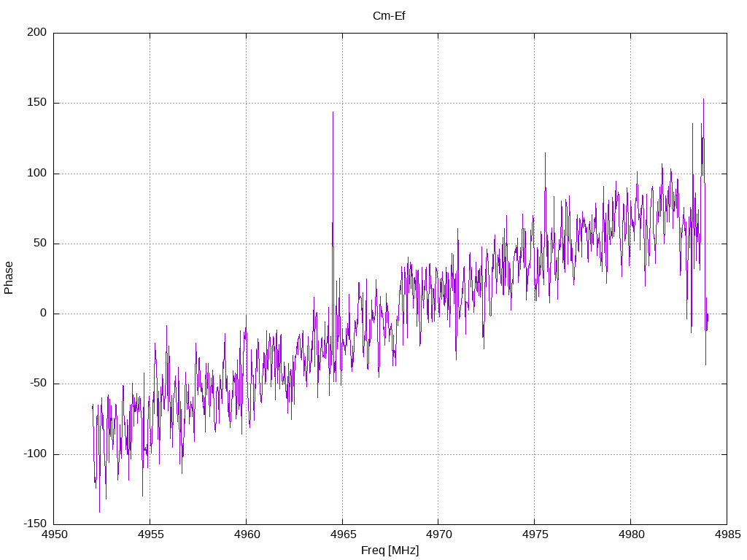Click x-axis tick value 4975
This screenshot has height=560, width=747.
(535, 534)
